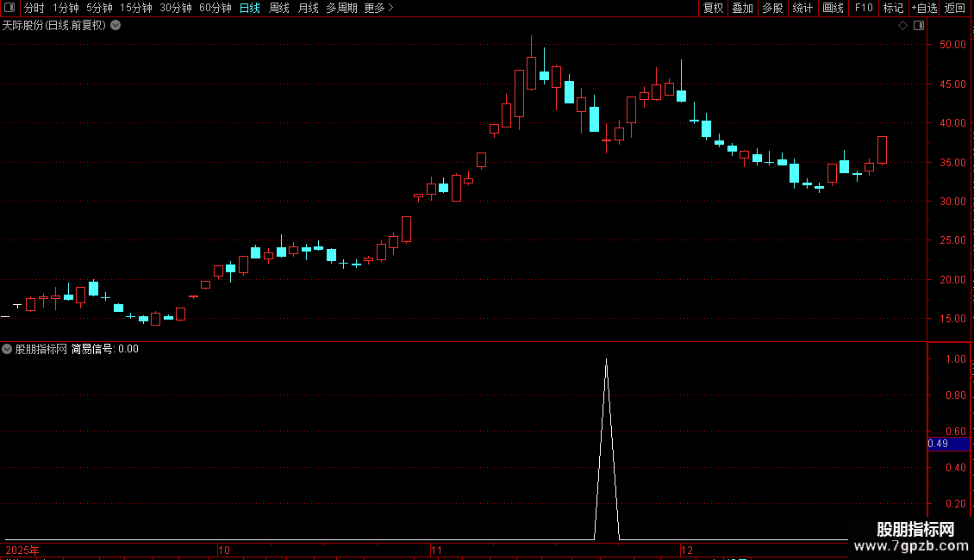Select the 1分钟 period tab
974x560 pixels.
[x=66, y=8]
